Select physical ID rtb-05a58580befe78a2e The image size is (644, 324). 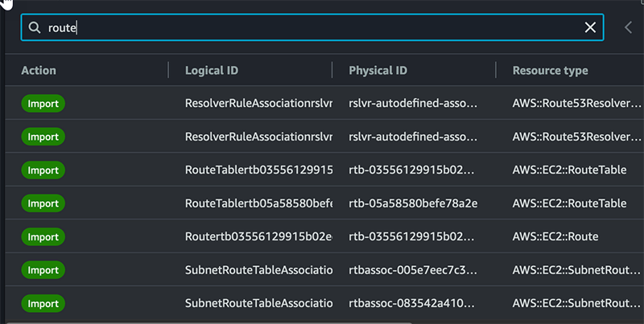click(413, 203)
